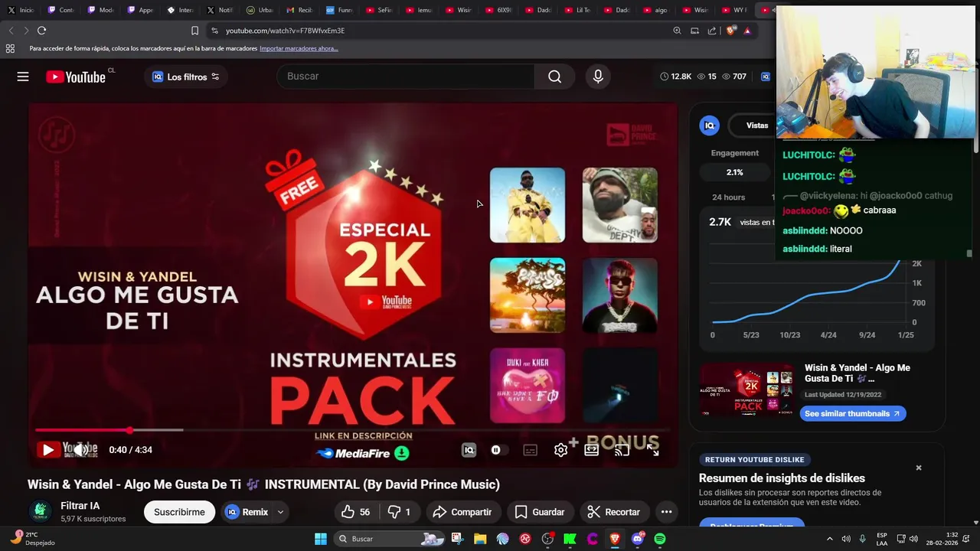Bookmark this page with bookmark icon
The image size is (980, 551).
pyautogui.click(x=194, y=31)
